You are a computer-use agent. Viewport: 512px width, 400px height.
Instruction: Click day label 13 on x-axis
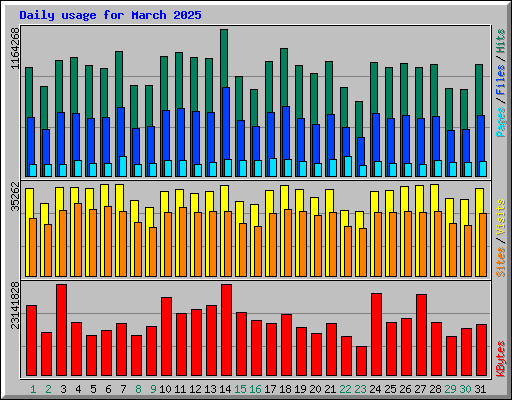point(210,389)
